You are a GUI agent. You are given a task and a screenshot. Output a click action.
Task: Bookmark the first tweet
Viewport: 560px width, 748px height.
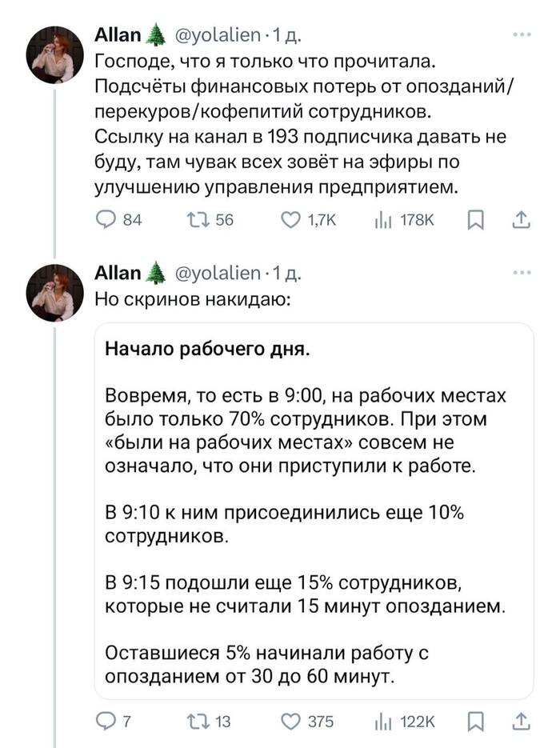point(474,219)
